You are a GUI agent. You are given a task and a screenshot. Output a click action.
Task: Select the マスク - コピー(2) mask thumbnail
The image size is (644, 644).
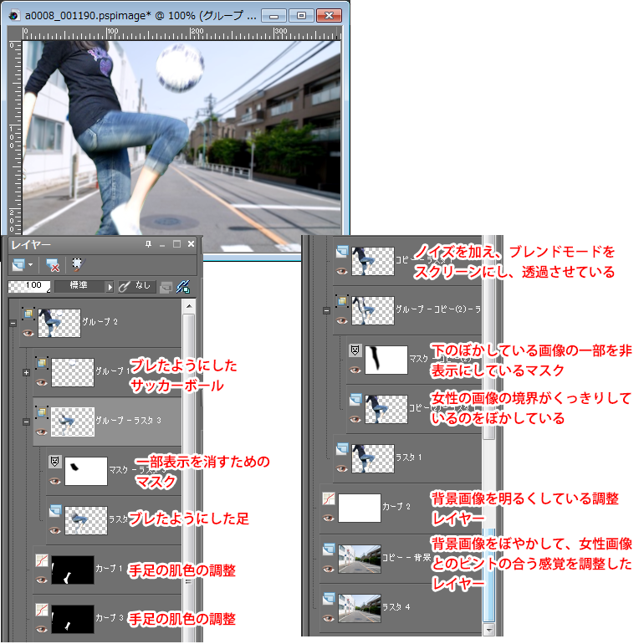click(x=386, y=360)
